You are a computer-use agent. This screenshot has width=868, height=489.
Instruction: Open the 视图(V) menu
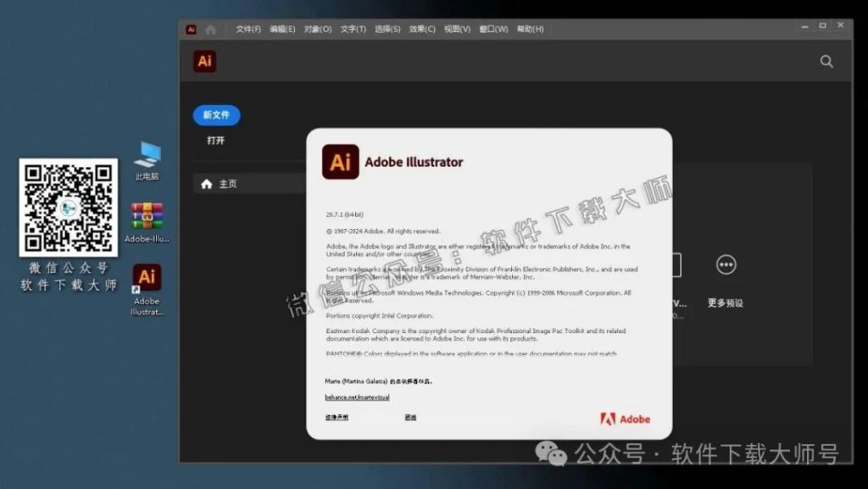click(455, 27)
